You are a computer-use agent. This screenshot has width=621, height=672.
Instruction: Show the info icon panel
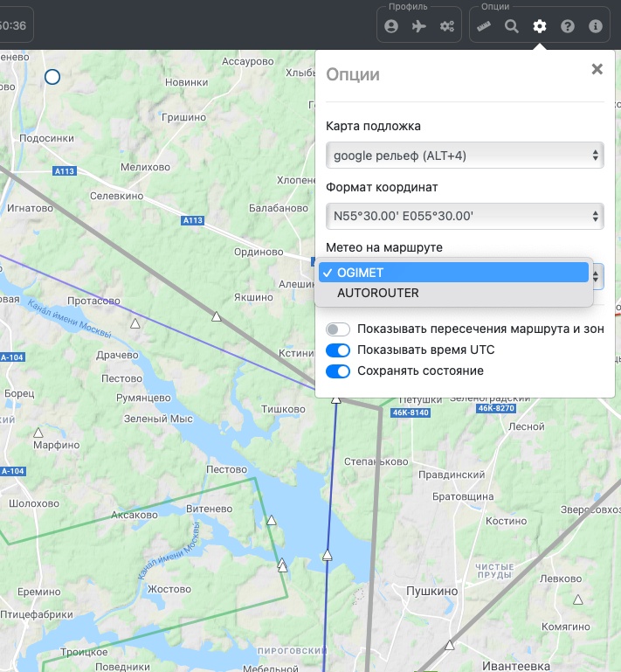click(x=596, y=26)
